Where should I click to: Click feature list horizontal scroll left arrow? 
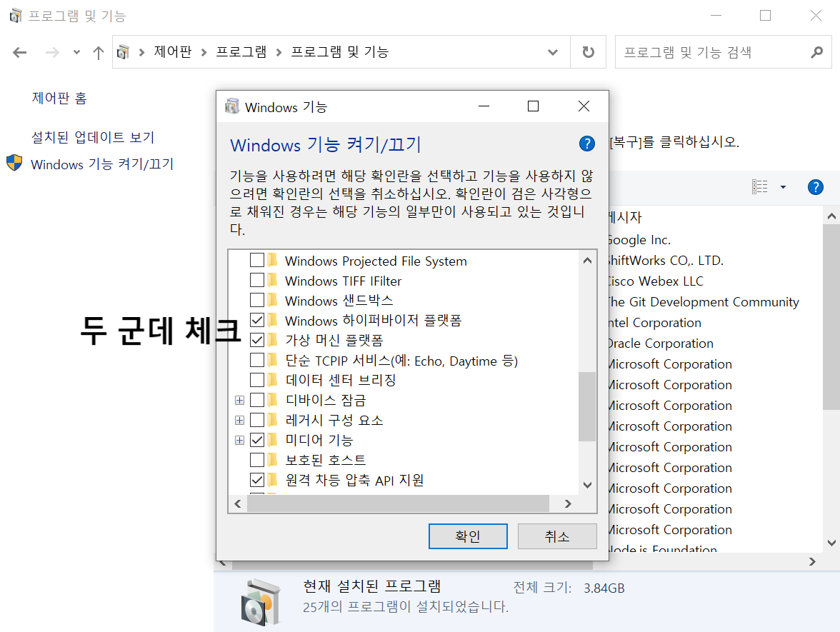[238, 504]
